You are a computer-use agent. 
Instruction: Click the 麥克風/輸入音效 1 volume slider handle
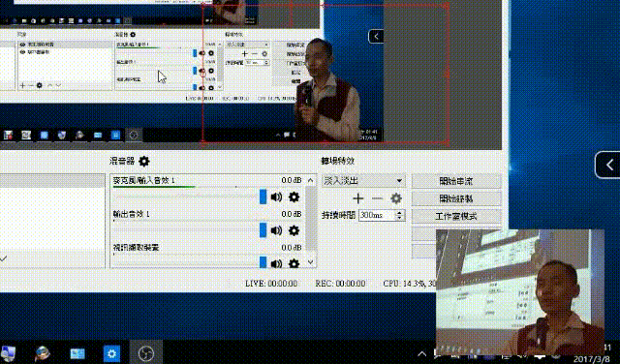(263, 197)
